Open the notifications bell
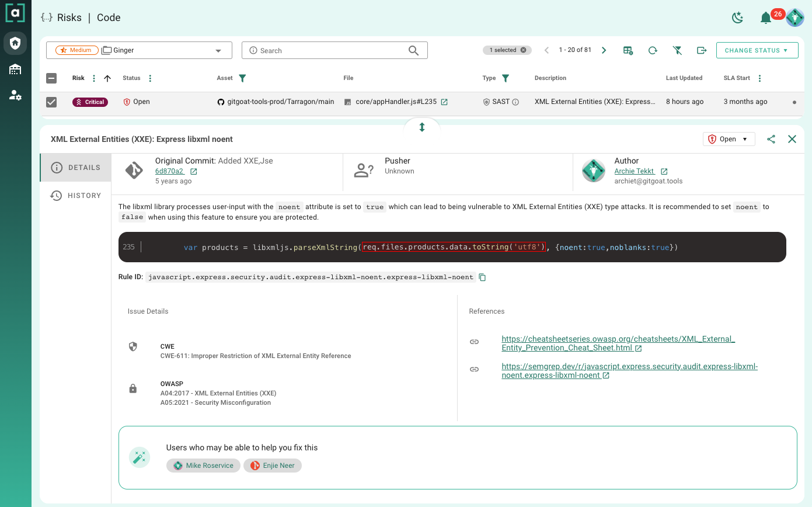Screen dimensions: 812x507 coord(766,18)
